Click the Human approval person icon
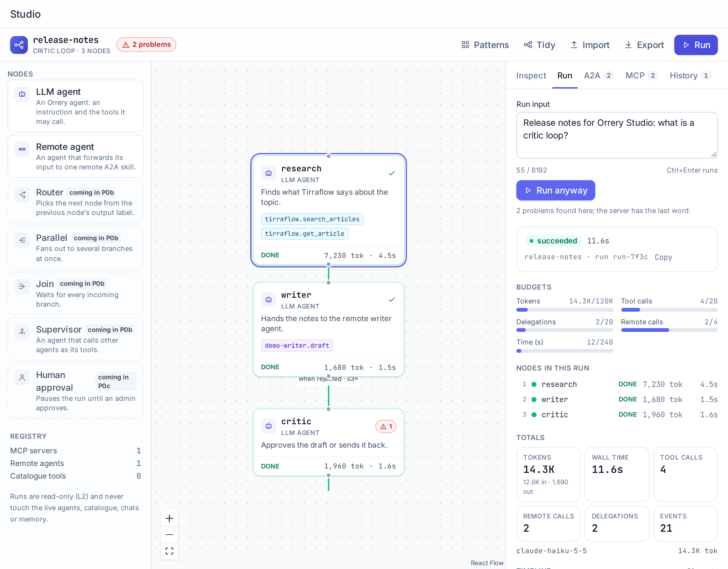The height and width of the screenshot is (569, 728). (x=22, y=377)
